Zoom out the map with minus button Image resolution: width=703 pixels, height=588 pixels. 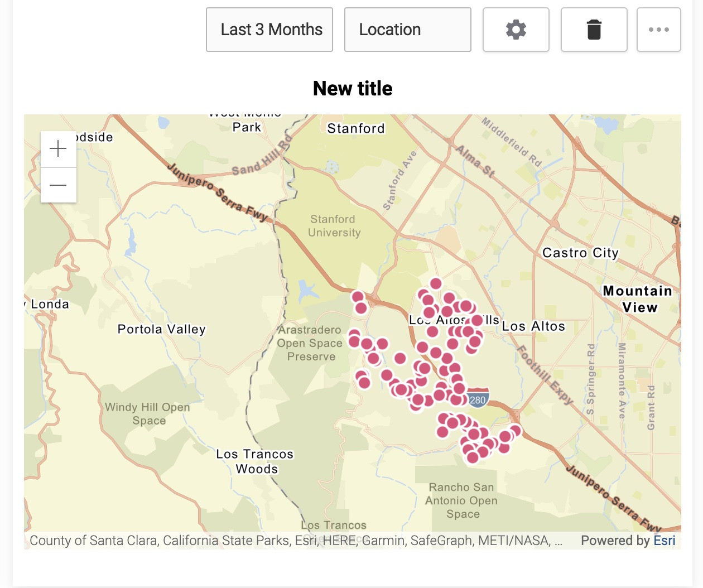tap(59, 185)
